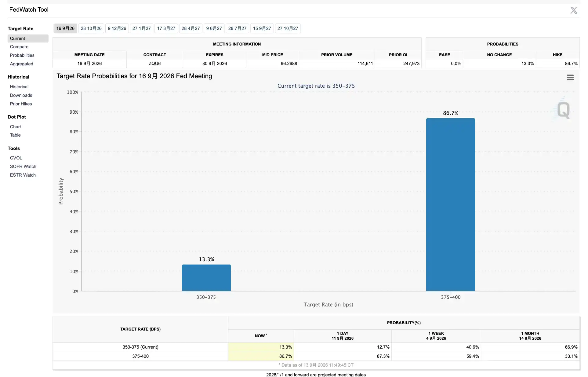This screenshot has width=588, height=377.
Task: Select the 27 10月27 meeting tab
Action: coord(288,28)
